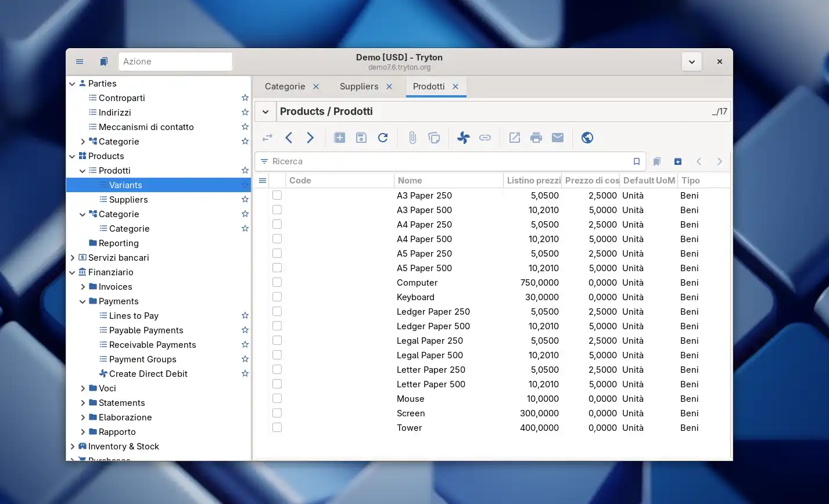Click the new record plus icon
Viewport: 829px width, 504px height.
[339, 138]
